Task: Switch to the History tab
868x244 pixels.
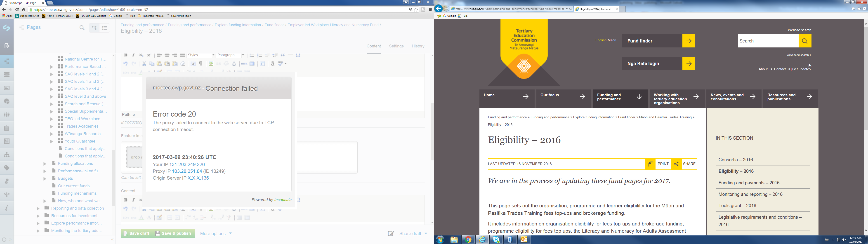Action: (418, 46)
